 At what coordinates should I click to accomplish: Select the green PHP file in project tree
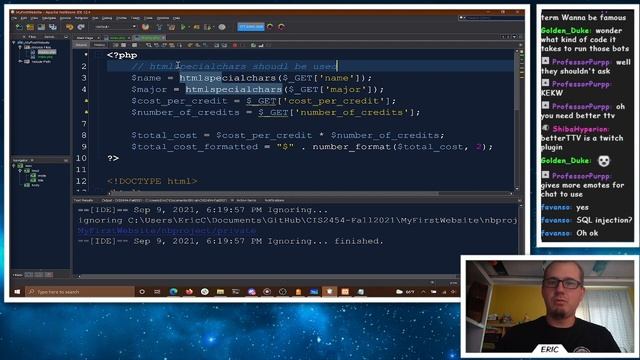45,57
